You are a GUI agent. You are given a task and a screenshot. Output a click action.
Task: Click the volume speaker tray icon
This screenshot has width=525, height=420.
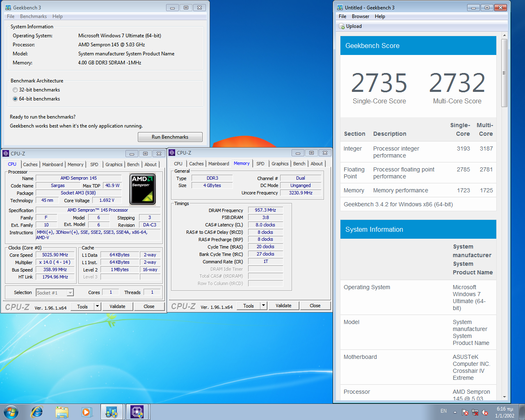coord(485,412)
